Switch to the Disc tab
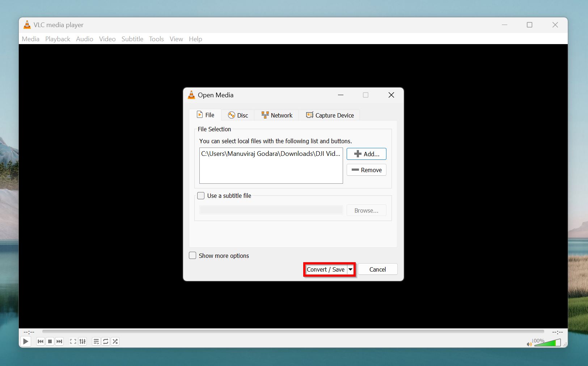This screenshot has width=588, height=366. (238, 115)
